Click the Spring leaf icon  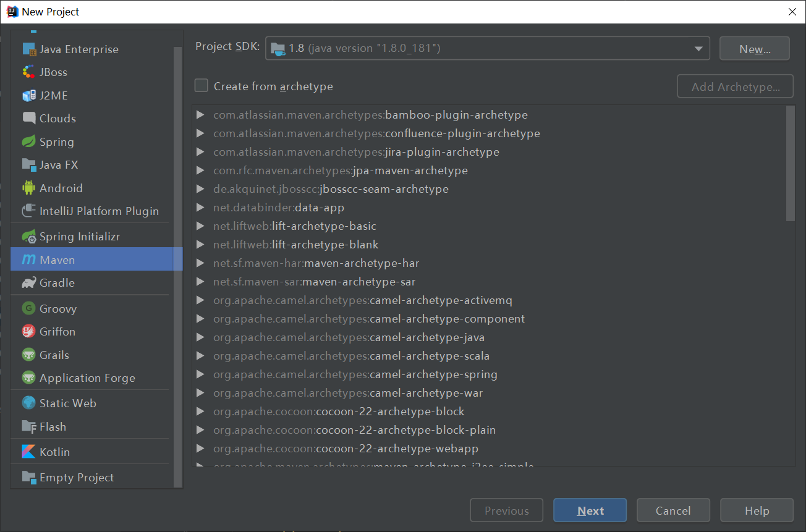(29, 141)
